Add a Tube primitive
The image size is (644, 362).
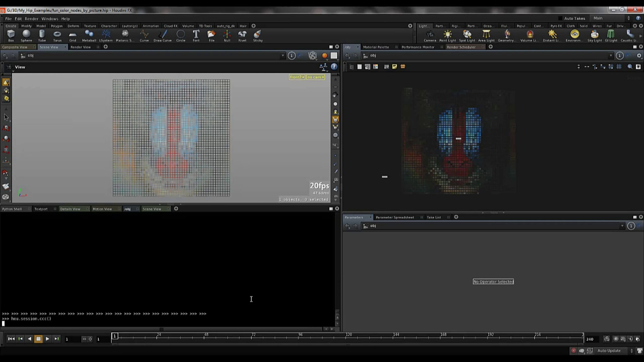point(42,36)
